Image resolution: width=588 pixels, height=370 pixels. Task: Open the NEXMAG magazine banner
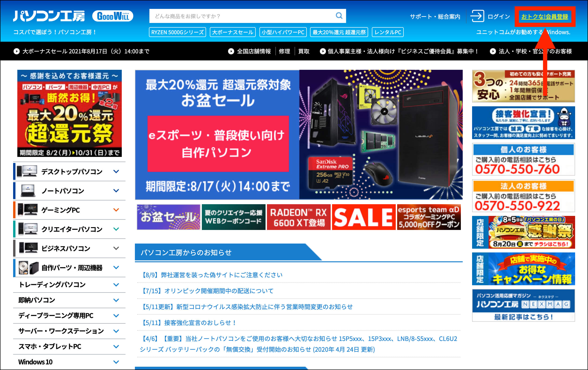(x=524, y=306)
